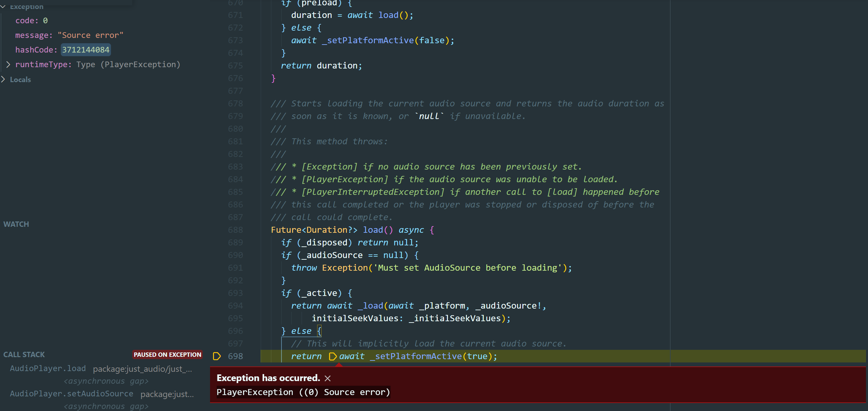Click the inline debug marker before await
Viewport: 868px width, 411px height.
coord(333,356)
